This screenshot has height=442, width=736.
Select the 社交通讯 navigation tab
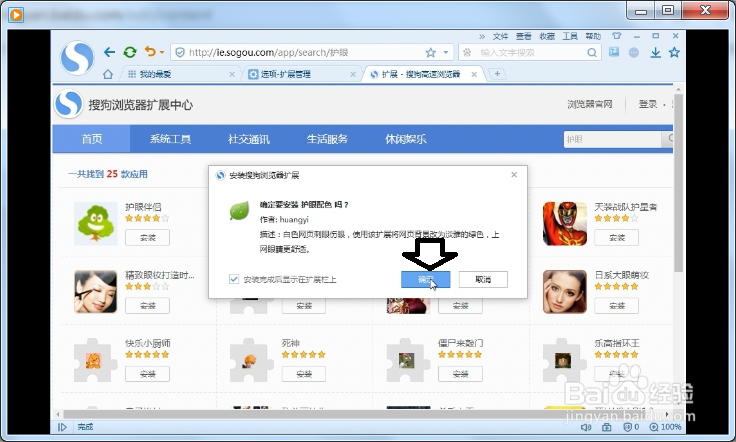(248, 139)
